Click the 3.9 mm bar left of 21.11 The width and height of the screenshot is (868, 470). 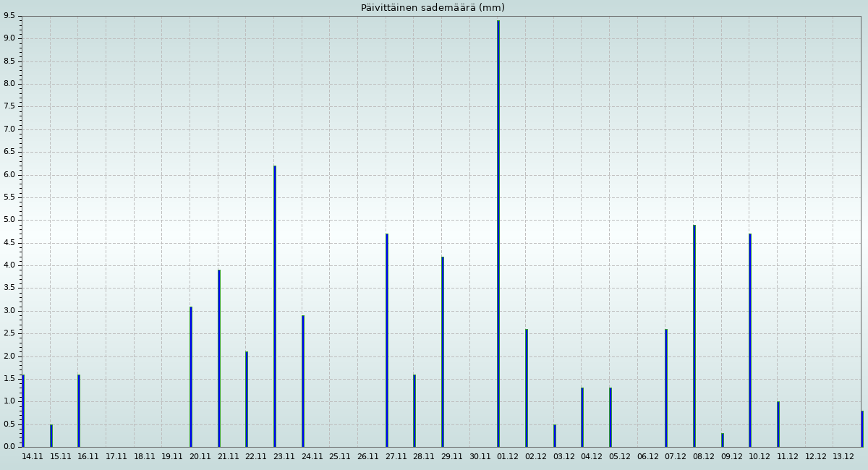(219, 358)
